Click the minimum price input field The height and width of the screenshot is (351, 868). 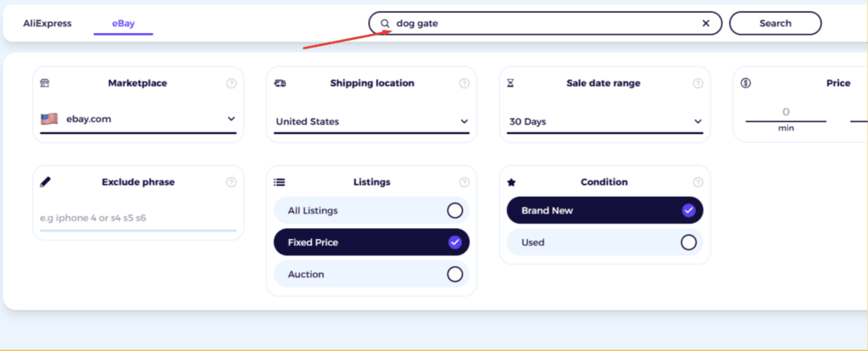(x=786, y=112)
